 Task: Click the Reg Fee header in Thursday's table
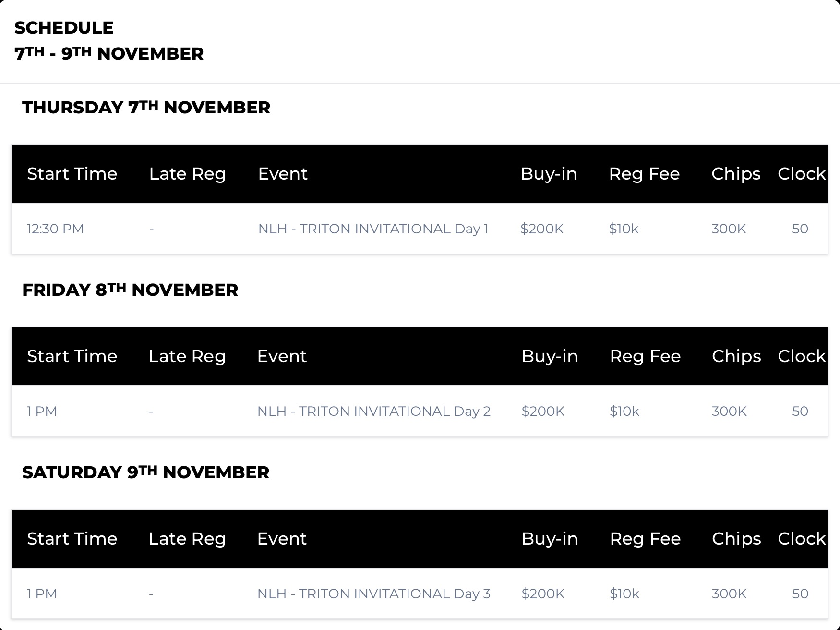644,174
